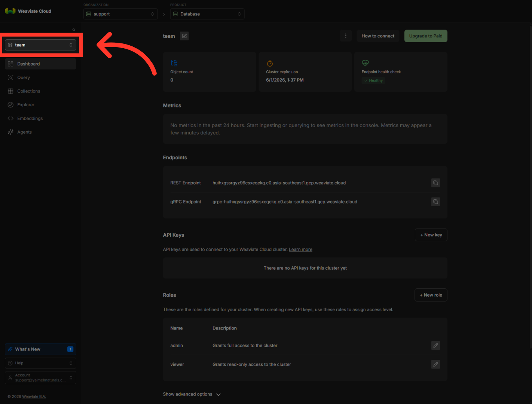The height and width of the screenshot is (404, 532).
Task: Open What's New panel
Action: tap(40, 349)
